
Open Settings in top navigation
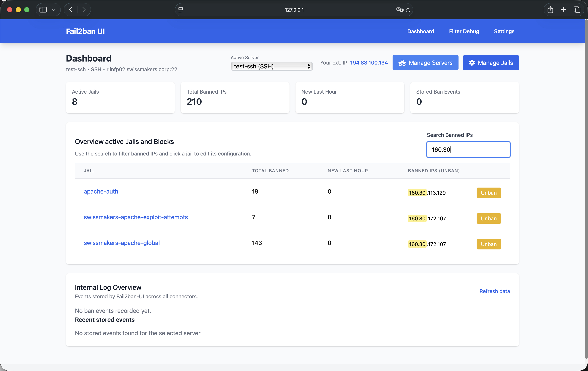(x=504, y=31)
